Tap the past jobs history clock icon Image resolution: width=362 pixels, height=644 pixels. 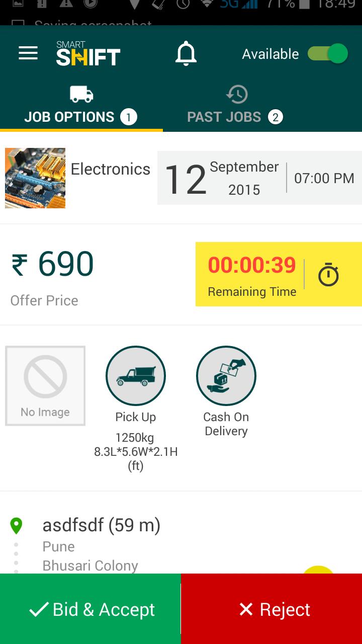pyautogui.click(x=237, y=95)
